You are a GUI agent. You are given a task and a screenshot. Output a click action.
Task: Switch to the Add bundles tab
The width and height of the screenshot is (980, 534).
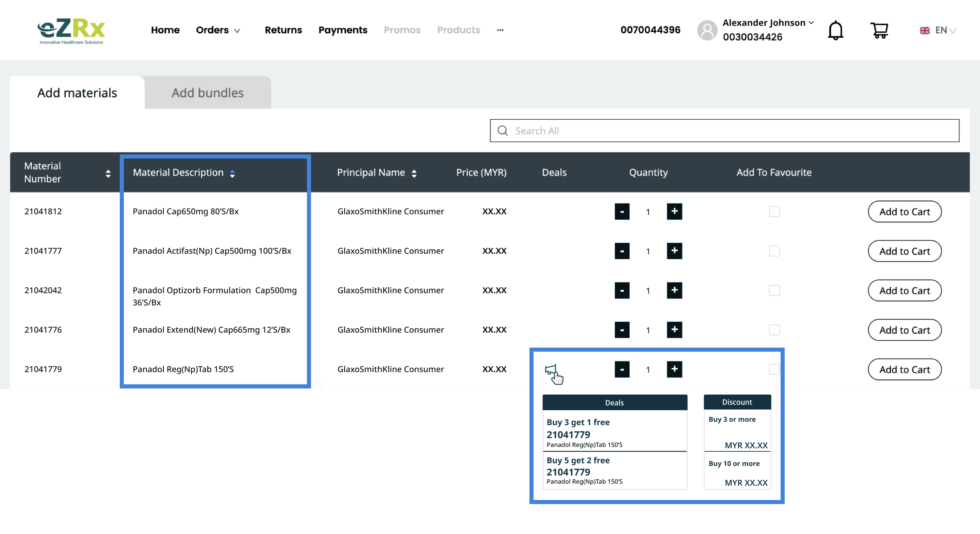pos(208,93)
